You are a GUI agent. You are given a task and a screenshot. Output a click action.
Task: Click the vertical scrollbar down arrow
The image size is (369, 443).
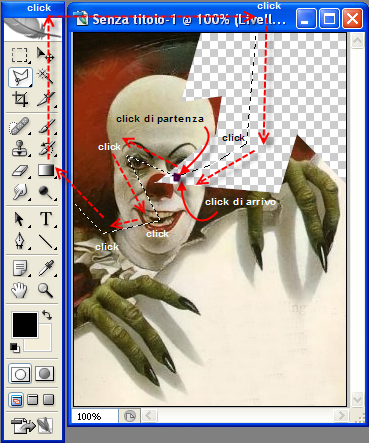(x=357, y=399)
